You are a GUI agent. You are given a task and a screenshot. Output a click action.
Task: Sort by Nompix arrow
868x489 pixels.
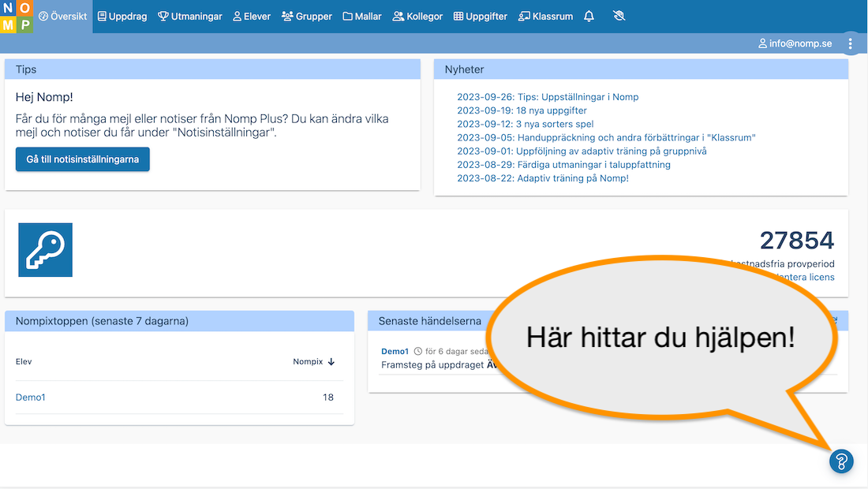tap(331, 362)
